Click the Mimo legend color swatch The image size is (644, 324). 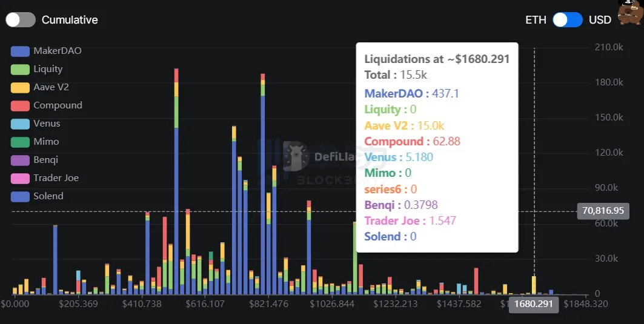(20, 142)
